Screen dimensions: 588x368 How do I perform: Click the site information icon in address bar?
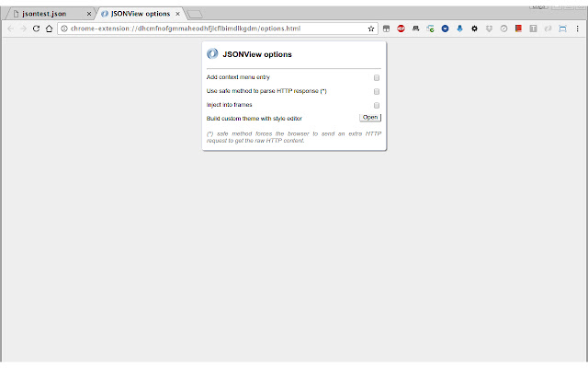(63, 29)
